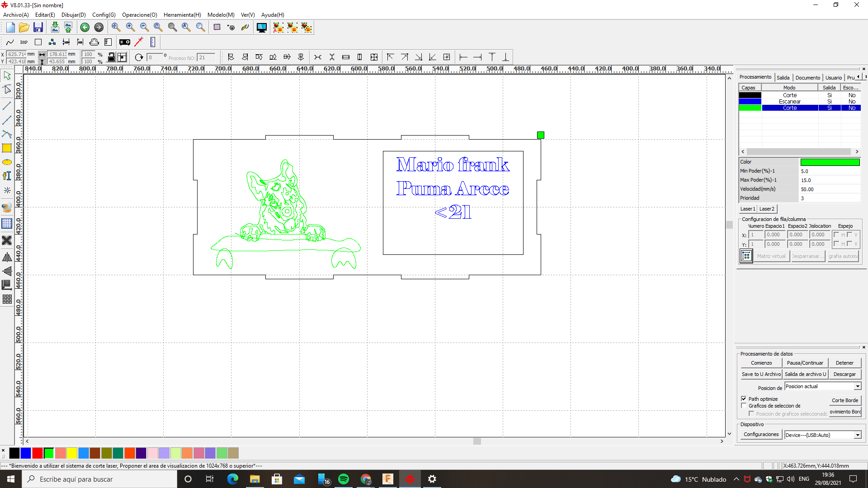Select the Ellipse drawing tool
This screenshot has height=488, width=868.
(7, 162)
